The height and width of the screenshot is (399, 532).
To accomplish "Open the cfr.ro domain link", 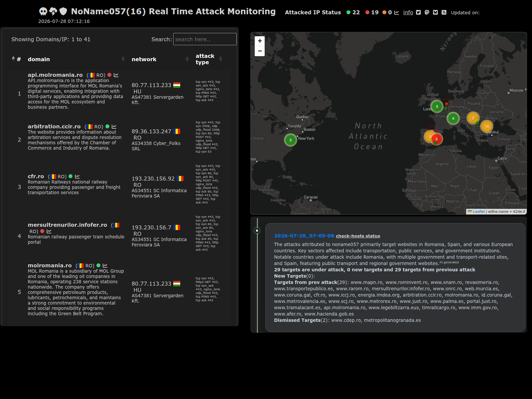I will point(36,177).
